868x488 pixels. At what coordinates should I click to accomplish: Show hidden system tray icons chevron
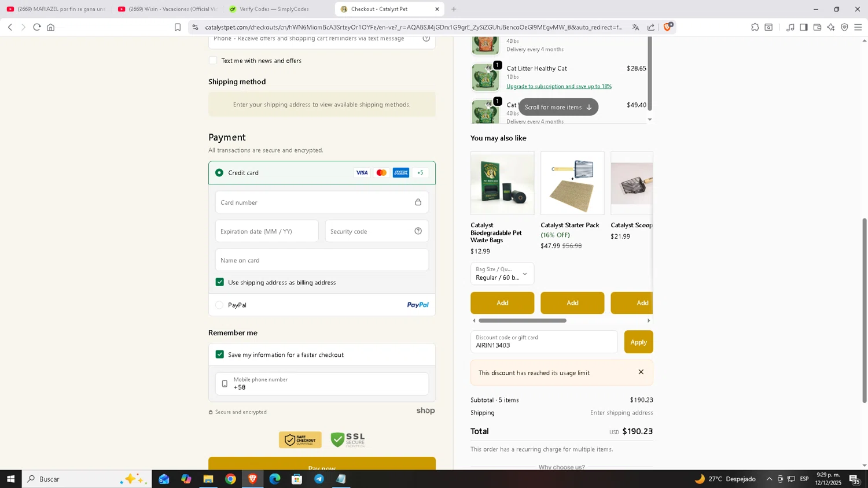click(769, 479)
